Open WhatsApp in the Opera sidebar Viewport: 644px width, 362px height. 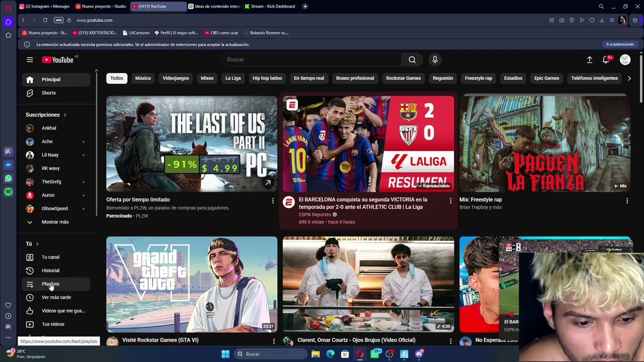(x=8, y=178)
